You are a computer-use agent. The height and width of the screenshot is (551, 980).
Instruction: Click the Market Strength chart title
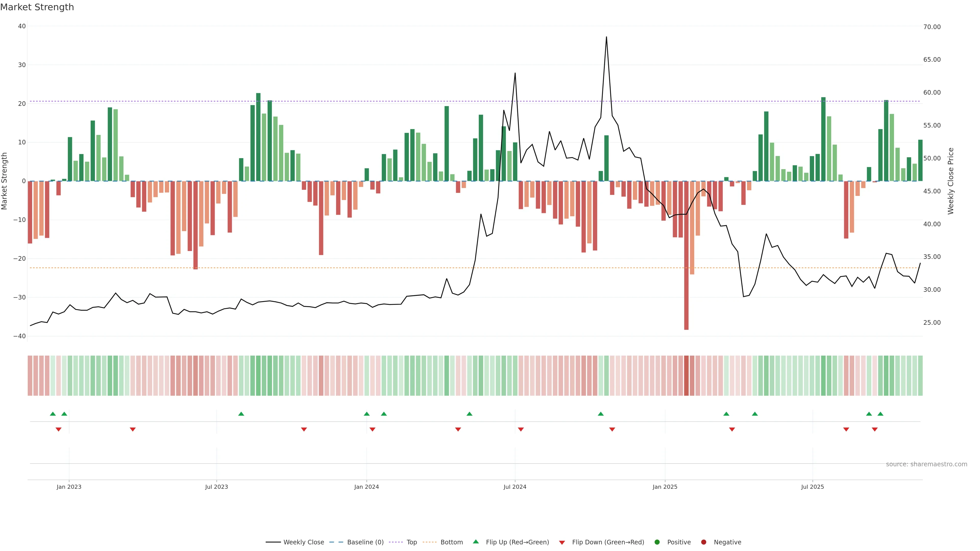click(37, 7)
